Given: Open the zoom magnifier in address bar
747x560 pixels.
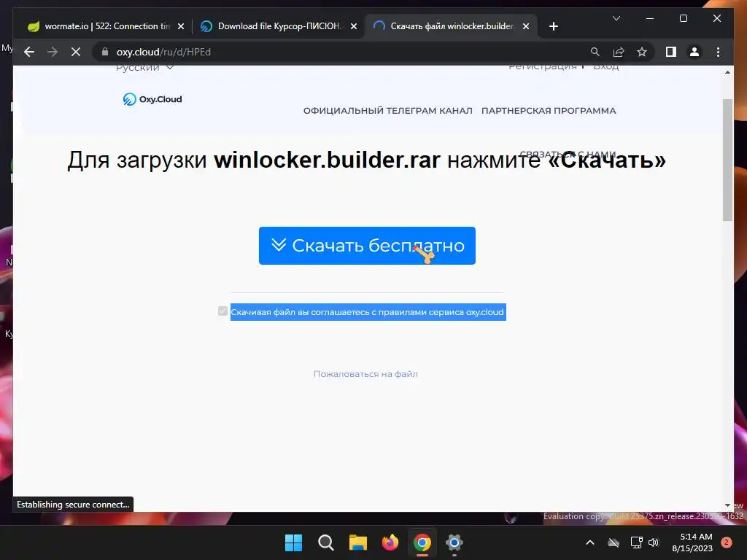Looking at the screenshot, I should click(x=595, y=52).
